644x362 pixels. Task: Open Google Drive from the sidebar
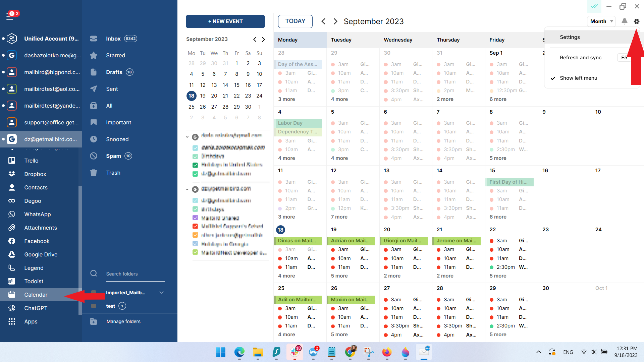pyautogui.click(x=41, y=254)
